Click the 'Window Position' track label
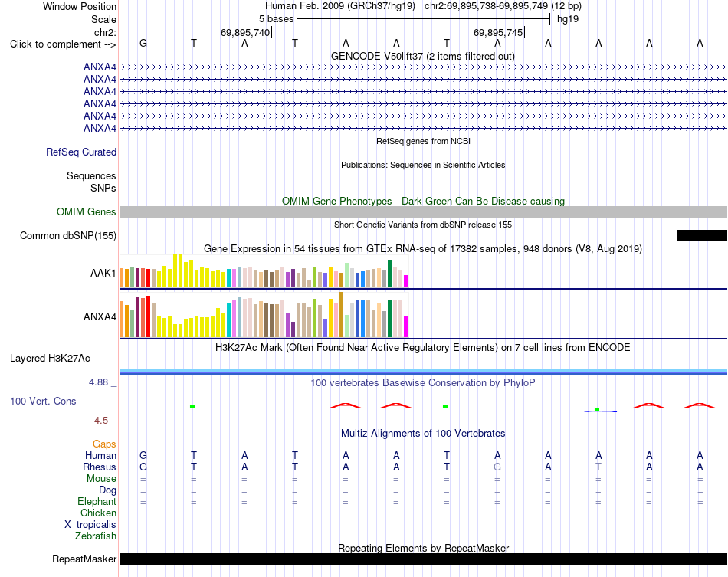 point(80,6)
